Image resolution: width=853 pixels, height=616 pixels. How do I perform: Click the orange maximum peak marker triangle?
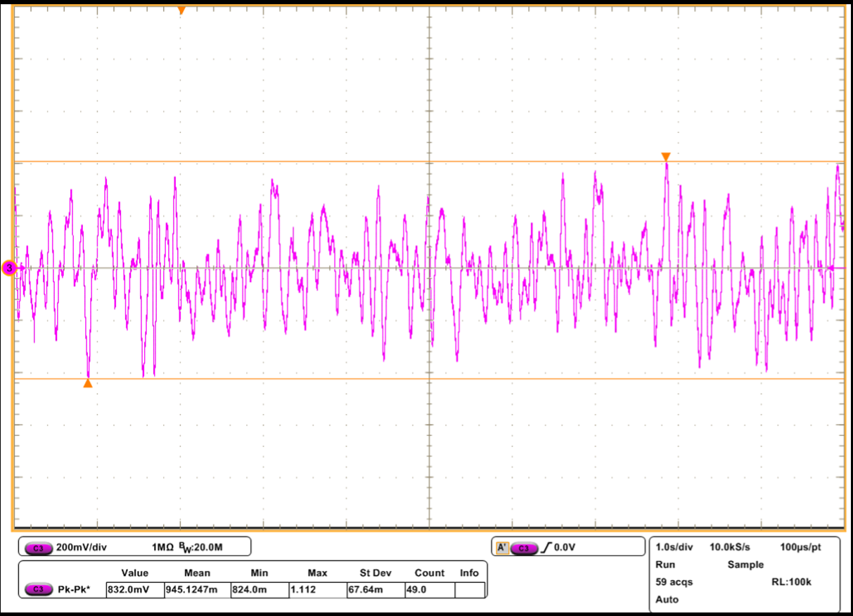[x=666, y=157]
